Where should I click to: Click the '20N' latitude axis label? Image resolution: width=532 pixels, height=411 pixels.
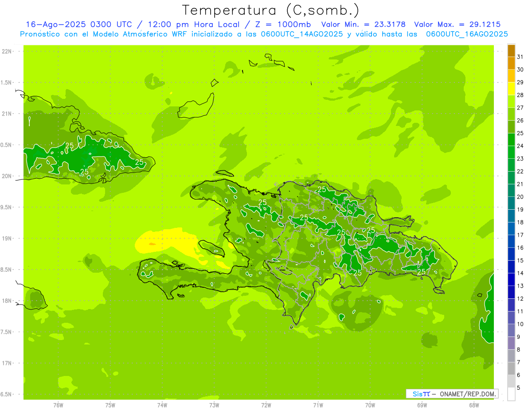pos(6,176)
